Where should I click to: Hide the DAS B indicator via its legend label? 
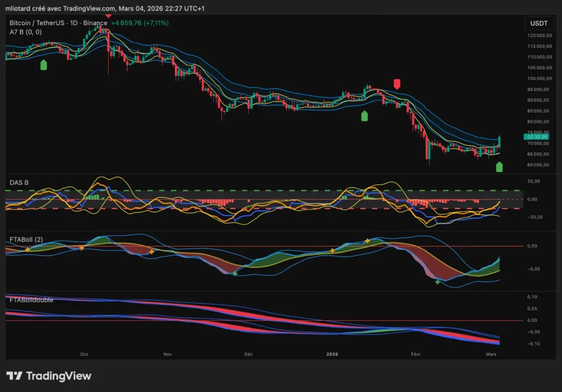click(18, 183)
